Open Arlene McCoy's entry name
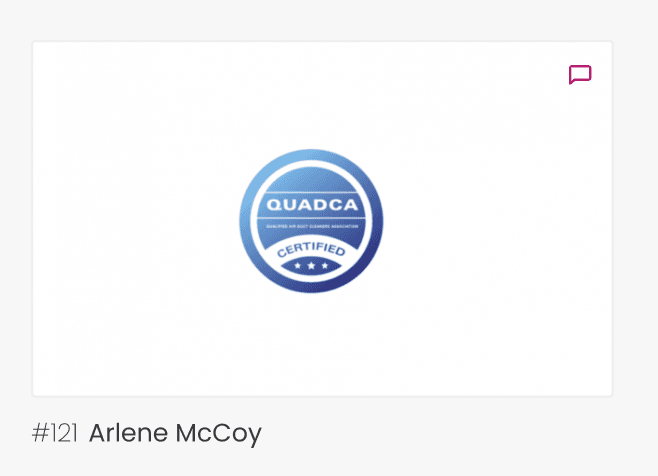Image resolution: width=658 pixels, height=476 pixels. 175,433
